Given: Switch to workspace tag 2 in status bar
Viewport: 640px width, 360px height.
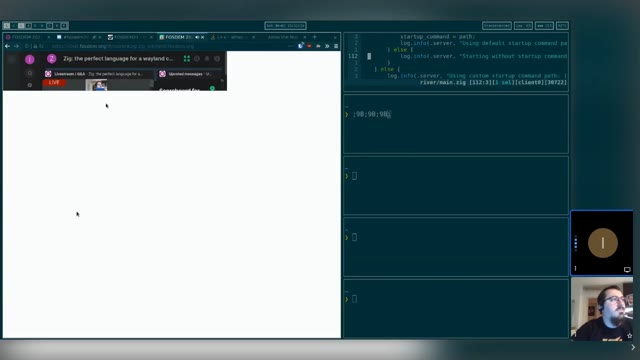Looking at the screenshot, I should pos(14,26).
